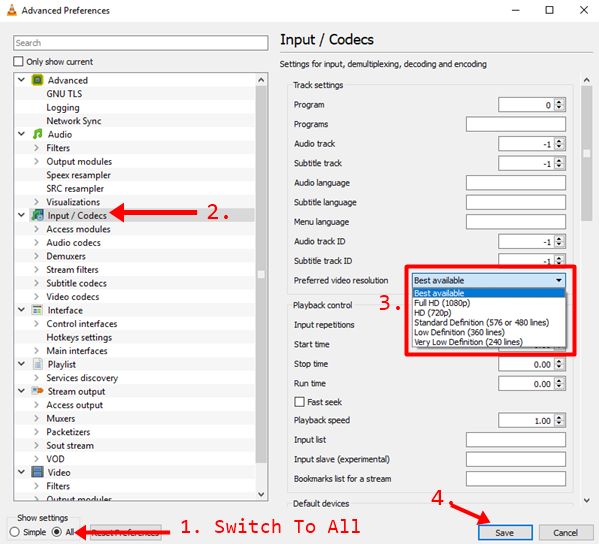Viewport: 599px width, 544px height.
Task: Click the right panel scrollbar thumb
Action: coord(586,153)
